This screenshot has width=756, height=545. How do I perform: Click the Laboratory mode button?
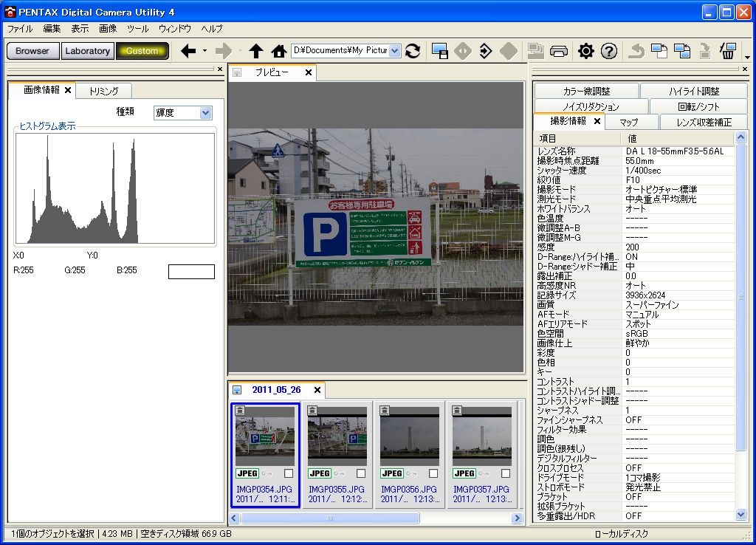[x=87, y=51]
